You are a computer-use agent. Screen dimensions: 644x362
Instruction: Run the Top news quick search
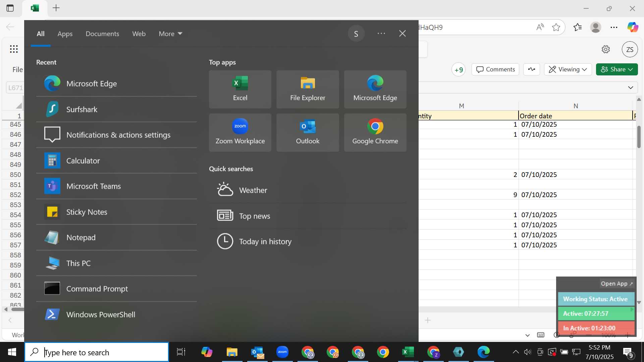[308, 216]
